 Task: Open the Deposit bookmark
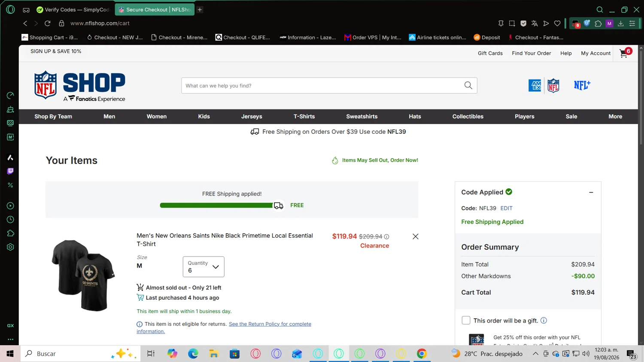(x=487, y=38)
